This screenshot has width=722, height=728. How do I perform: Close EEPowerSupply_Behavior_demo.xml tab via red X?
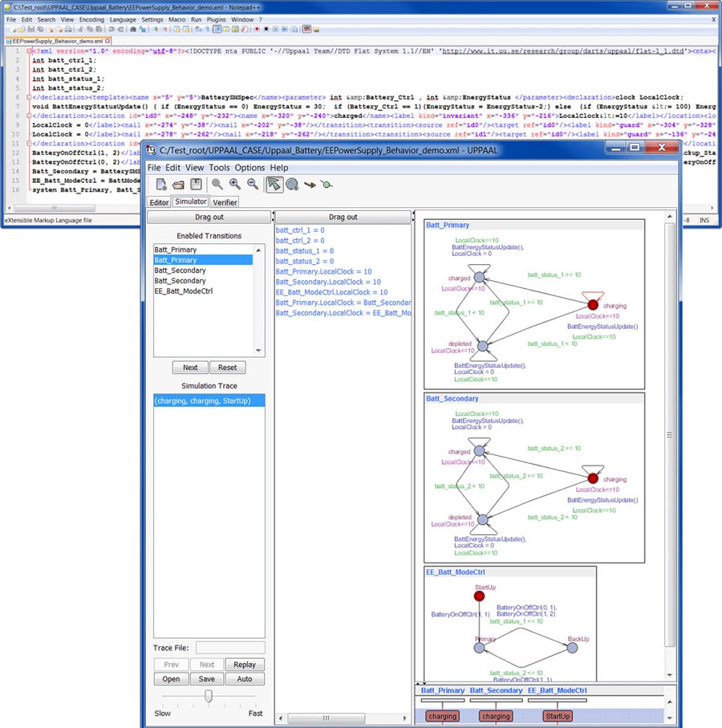tap(107, 41)
